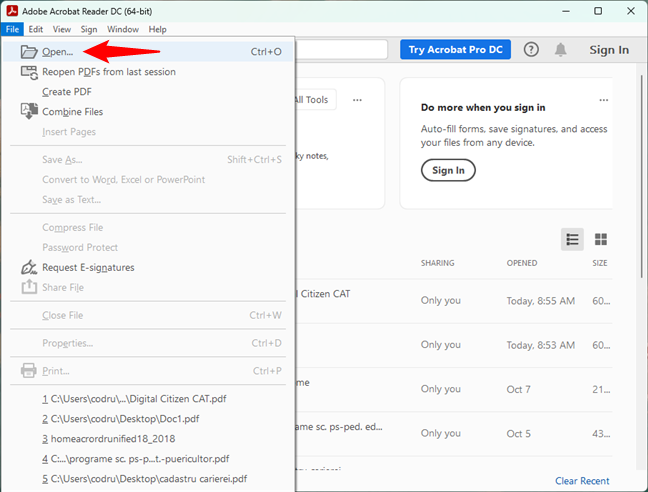
Task: Open more options next to All Tools
Action: click(x=357, y=100)
